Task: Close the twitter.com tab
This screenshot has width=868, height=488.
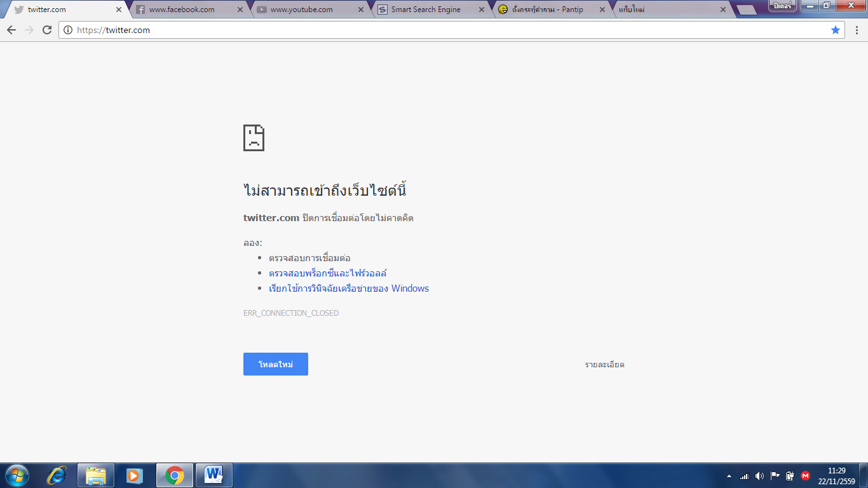Action: [x=119, y=10]
